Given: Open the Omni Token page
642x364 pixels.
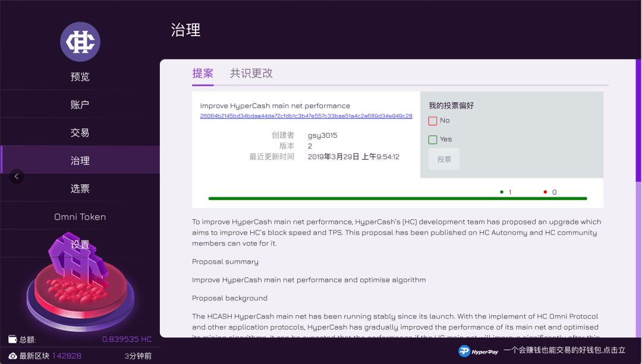Looking at the screenshot, I should (x=80, y=217).
